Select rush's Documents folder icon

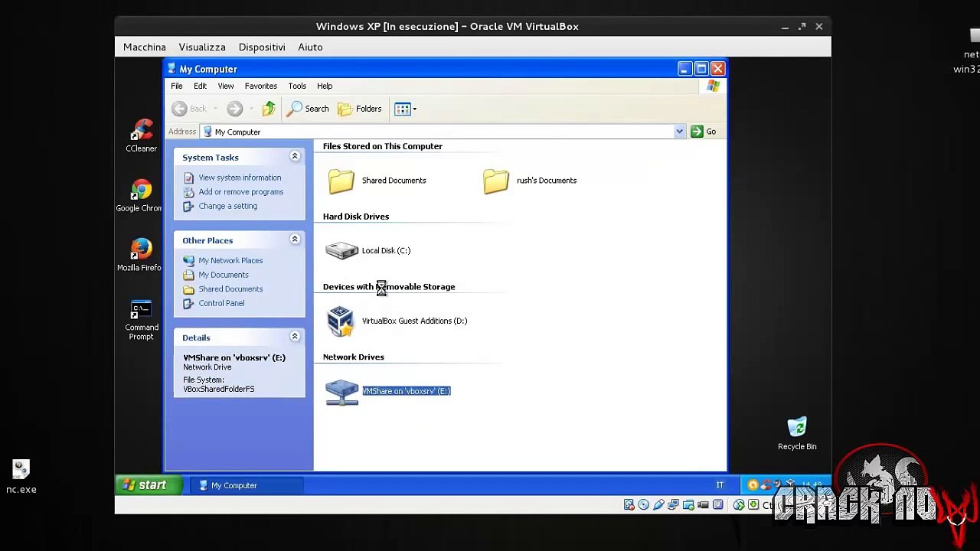click(496, 181)
